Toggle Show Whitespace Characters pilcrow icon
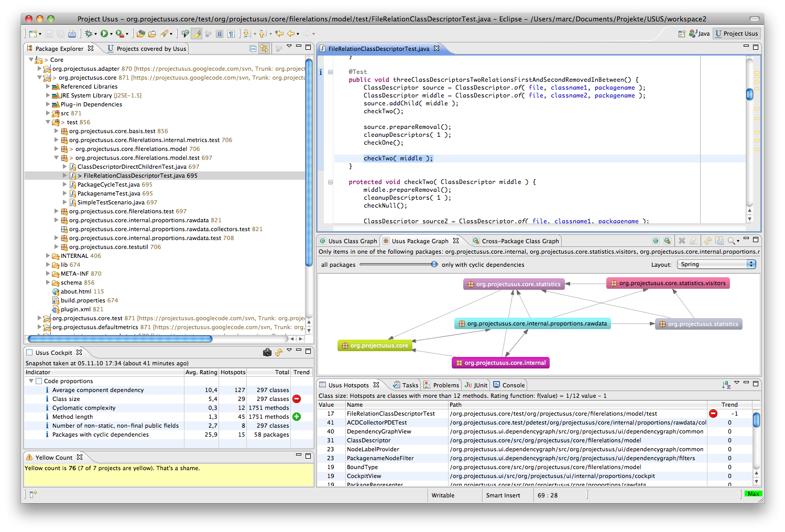The height and width of the screenshot is (532, 785). (231, 34)
